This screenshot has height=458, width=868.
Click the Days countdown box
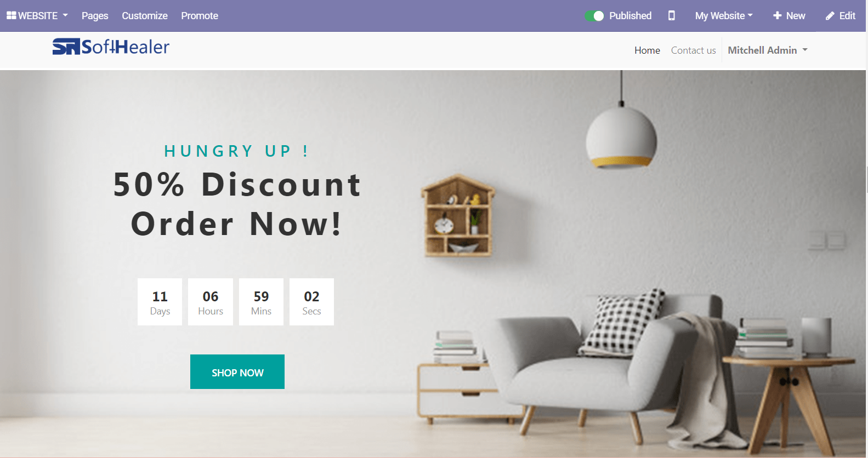160,302
